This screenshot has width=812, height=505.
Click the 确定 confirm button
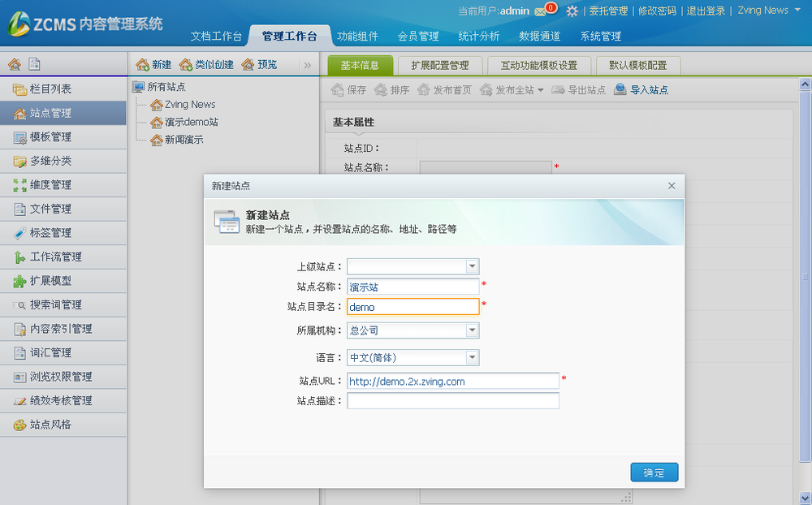click(654, 472)
